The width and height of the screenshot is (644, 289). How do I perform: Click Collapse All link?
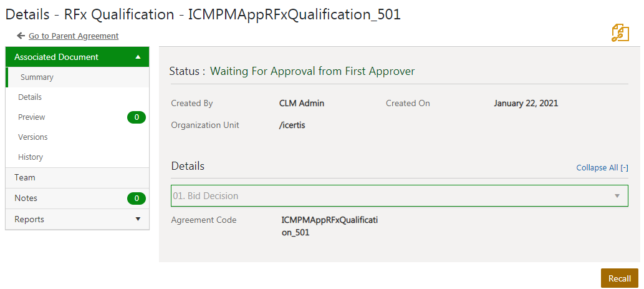pyautogui.click(x=602, y=168)
